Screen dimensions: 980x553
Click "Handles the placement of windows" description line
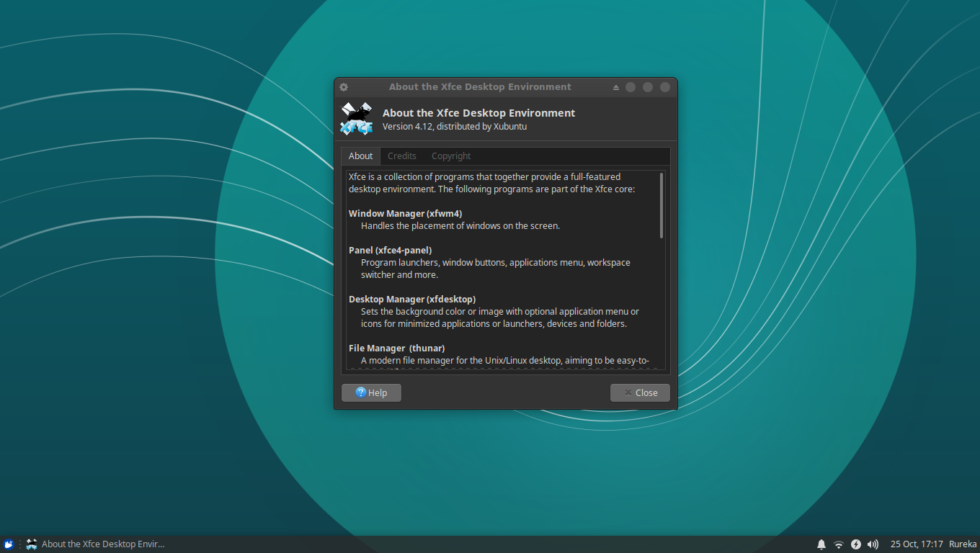coord(460,226)
